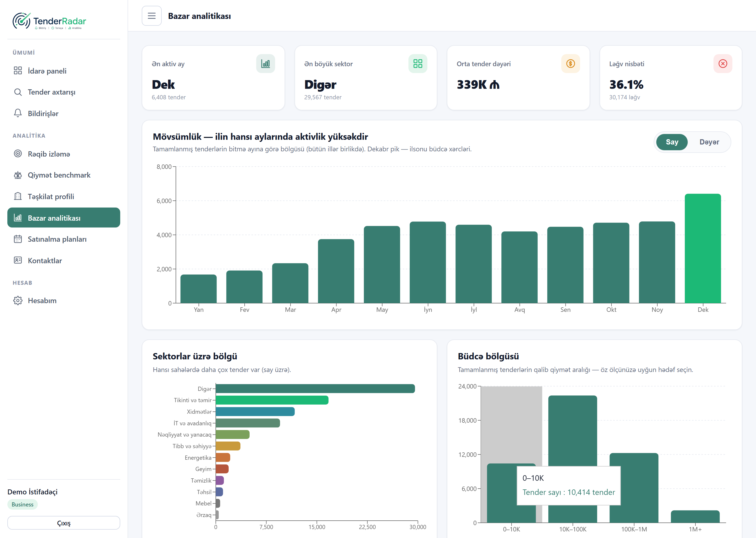Image resolution: width=756 pixels, height=538 pixels.
Task: Click the '339K ₼' average value
Action: click(x=478, y=85)
